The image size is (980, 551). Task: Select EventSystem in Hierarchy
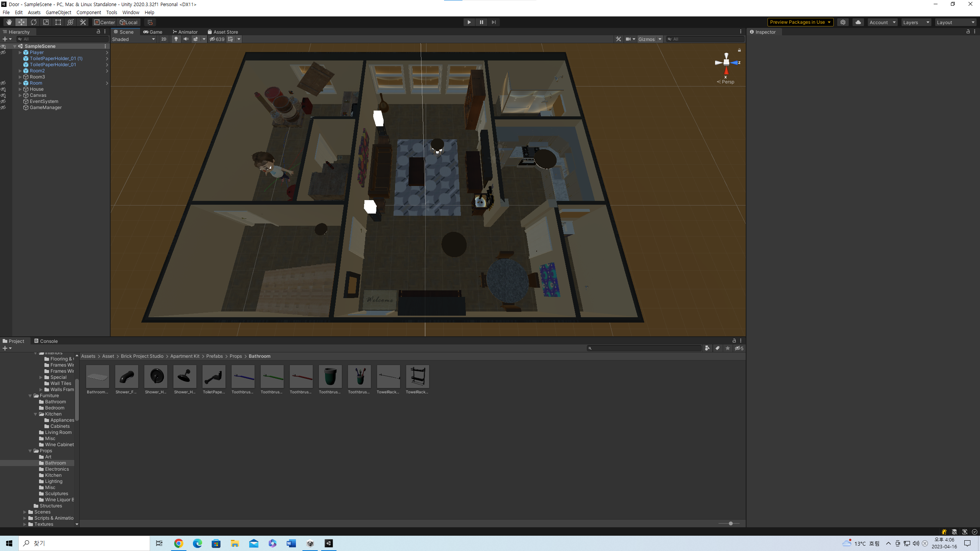(44, 101)
